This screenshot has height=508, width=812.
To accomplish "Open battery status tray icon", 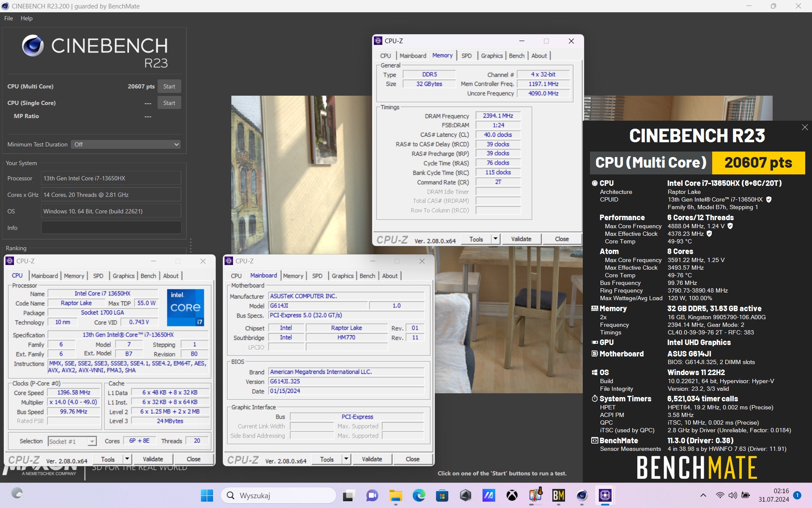I will coord(746,495).
